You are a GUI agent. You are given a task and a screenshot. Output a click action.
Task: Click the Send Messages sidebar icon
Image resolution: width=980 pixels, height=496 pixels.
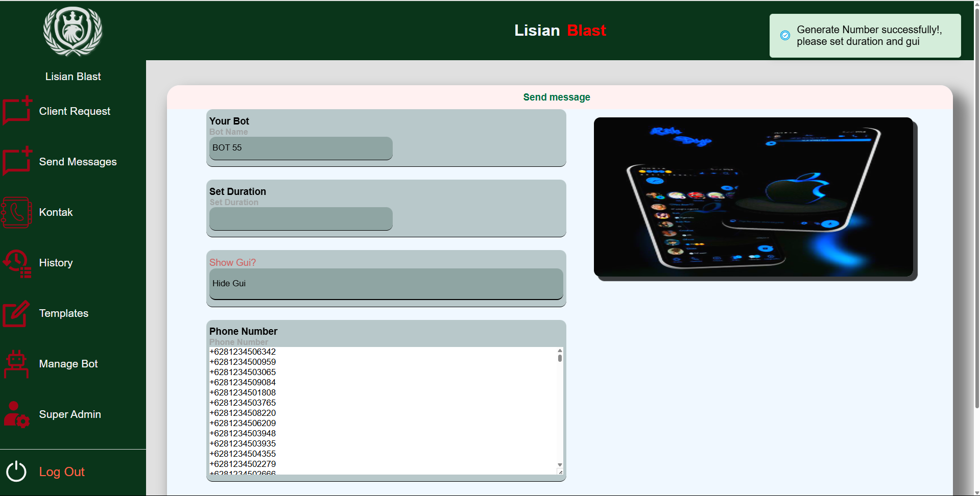(17, 161)
